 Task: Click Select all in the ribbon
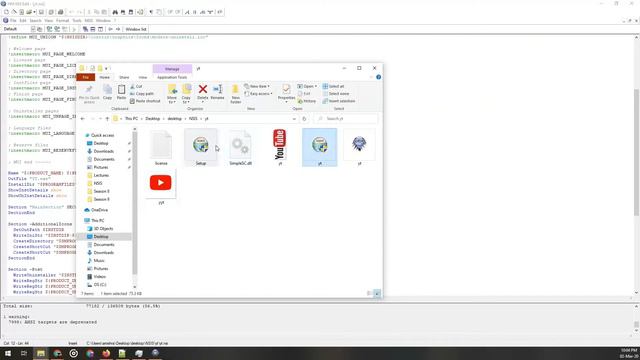(x=333, y=87)
